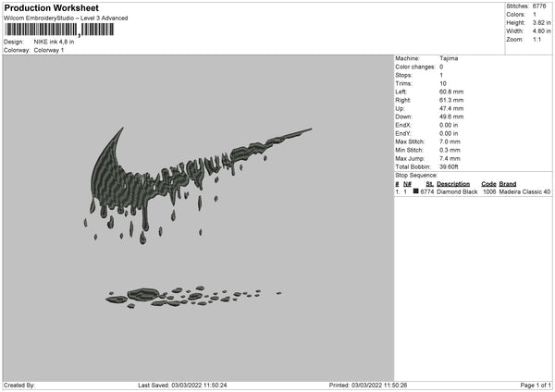The height and width of the screenshot is (392, 555).
Task: Click the EndX value 0.00 in
Action: tap(449, 125)
